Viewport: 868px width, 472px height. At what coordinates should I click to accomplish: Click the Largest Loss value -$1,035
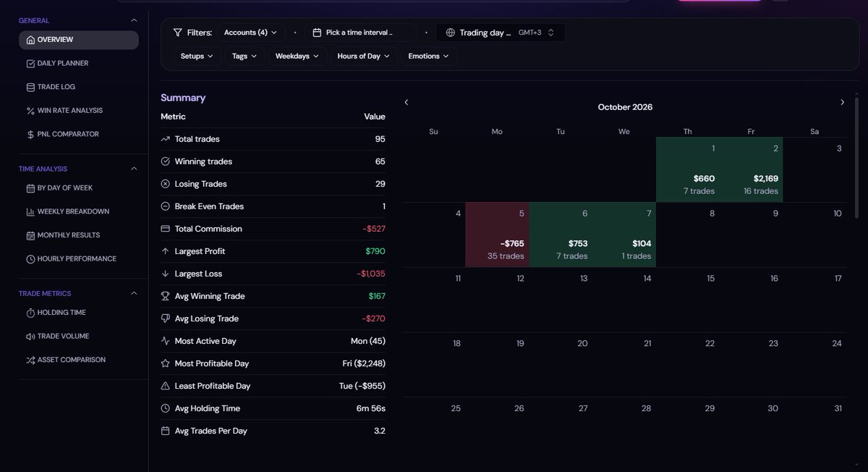(x=371, y=274)
